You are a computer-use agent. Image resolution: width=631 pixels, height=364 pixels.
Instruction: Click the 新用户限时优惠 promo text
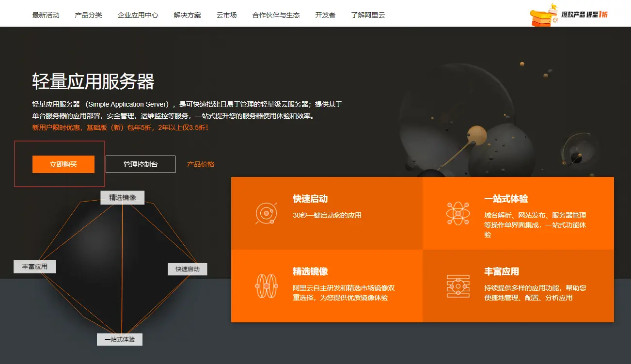[120, 127]
